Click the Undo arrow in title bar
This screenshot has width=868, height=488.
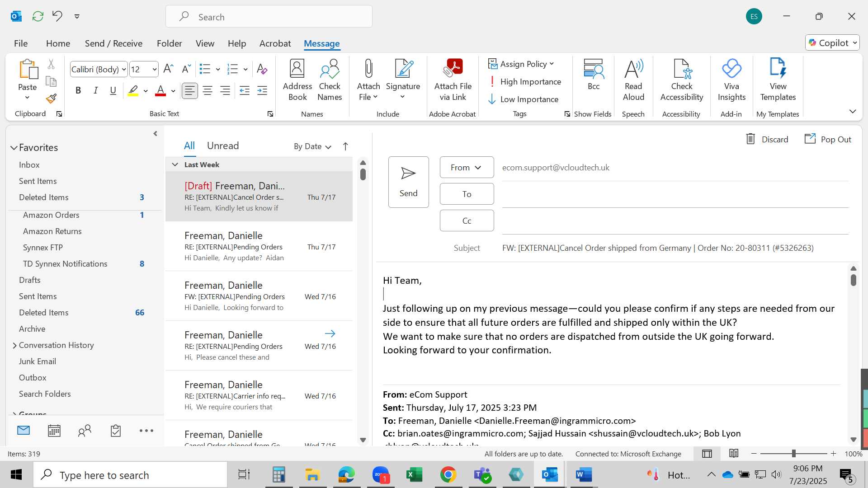(x=57, y=16)
